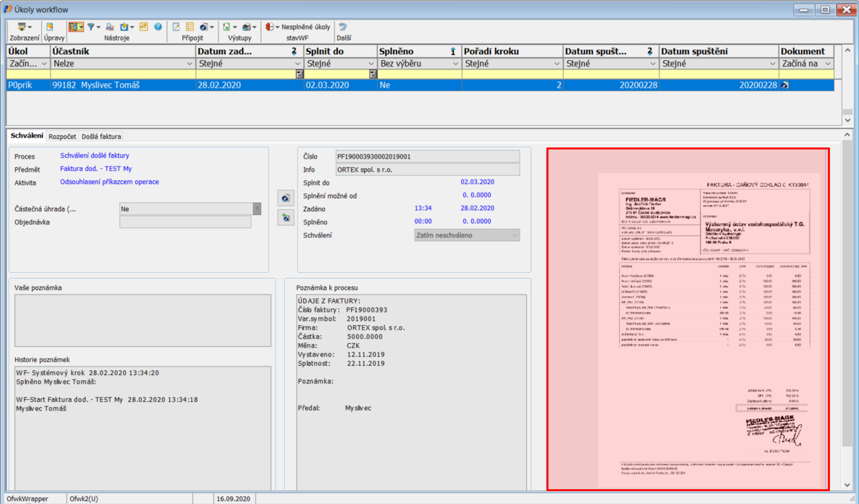
Task: Click the Úpravy edit document icon
Action: tap(50, 27)
